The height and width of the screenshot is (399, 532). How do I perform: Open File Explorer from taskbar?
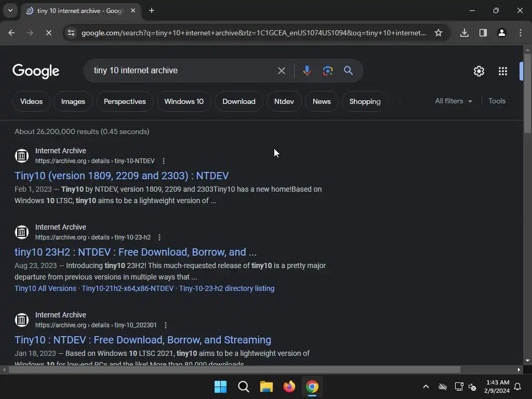267,387
